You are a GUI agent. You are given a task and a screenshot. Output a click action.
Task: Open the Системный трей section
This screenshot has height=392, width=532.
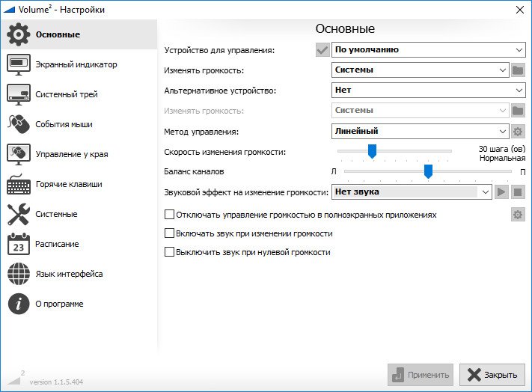66,94
